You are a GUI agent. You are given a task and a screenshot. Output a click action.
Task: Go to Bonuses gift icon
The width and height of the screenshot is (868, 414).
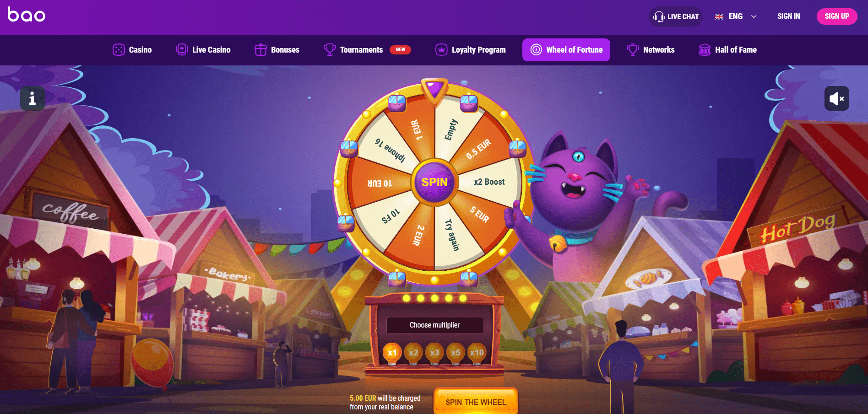(260, 50)
